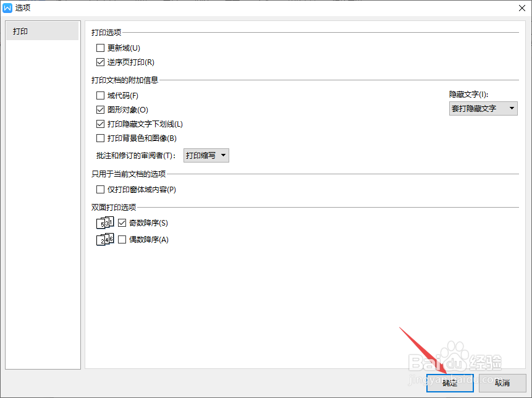Check 仅打印窗体域内容(P)
Image resolution: width=532 pixels, height=398 pixels.
[100, 189]
